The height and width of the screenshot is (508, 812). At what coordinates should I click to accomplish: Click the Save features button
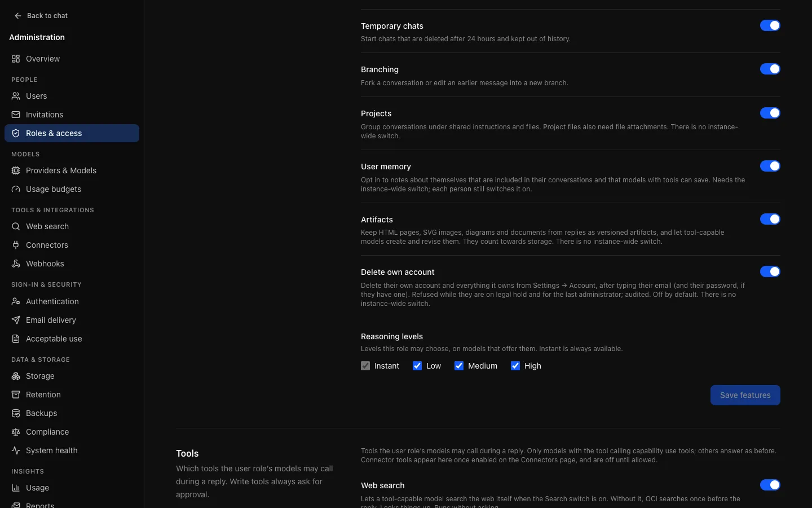coord(745,395)
